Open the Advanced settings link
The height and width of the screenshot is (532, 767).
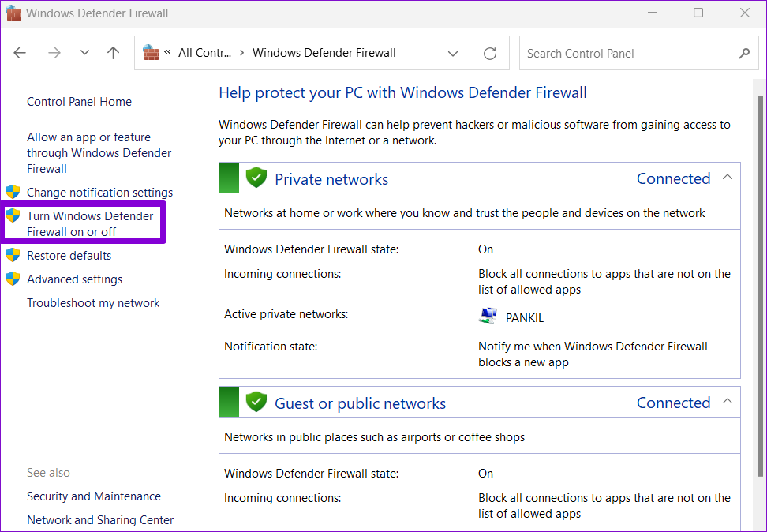74,279
